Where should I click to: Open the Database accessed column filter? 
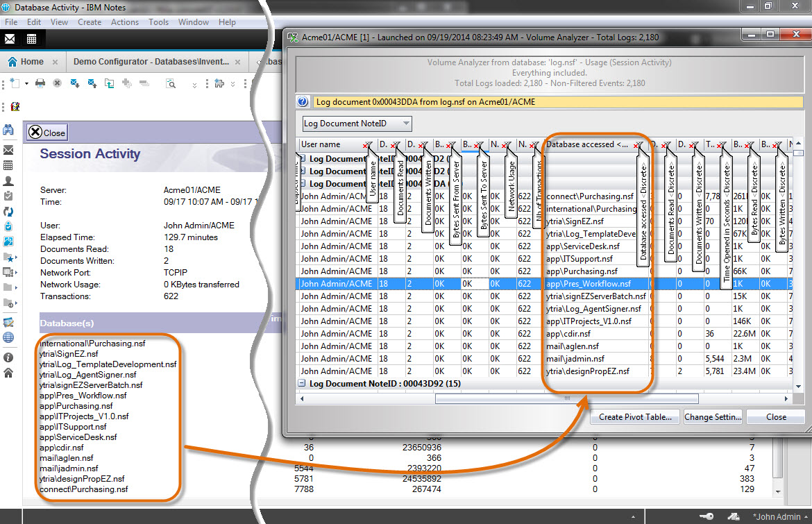tap(638, 145)
